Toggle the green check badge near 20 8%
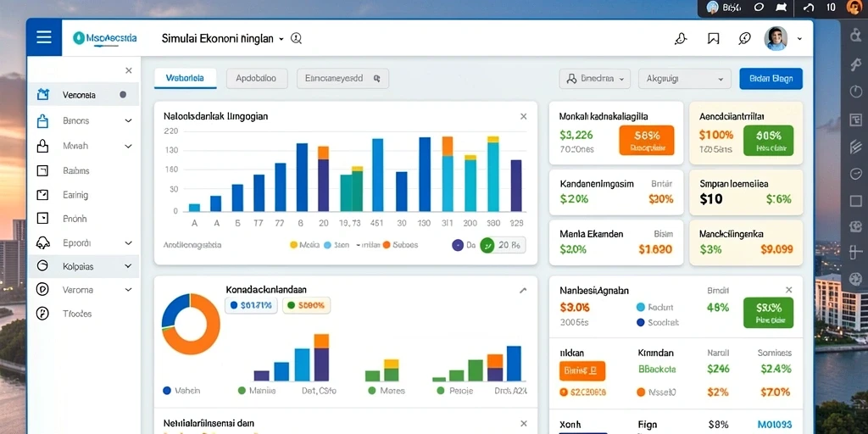868x434 pixels. pos(487,245)
